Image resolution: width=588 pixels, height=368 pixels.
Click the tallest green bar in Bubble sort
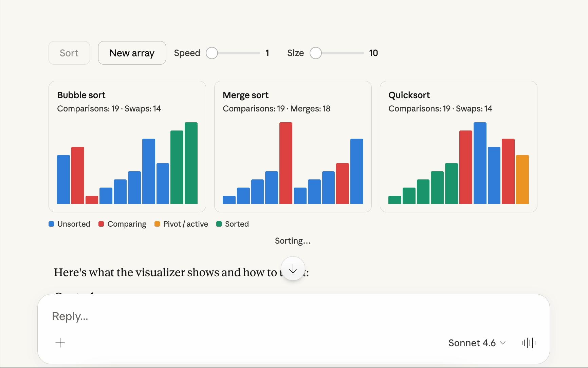click(x=191, y=163)
